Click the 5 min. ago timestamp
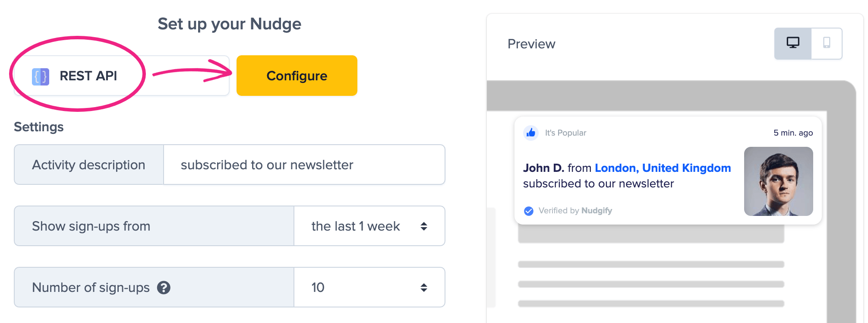The image size is (868, 323). point(793,133)
